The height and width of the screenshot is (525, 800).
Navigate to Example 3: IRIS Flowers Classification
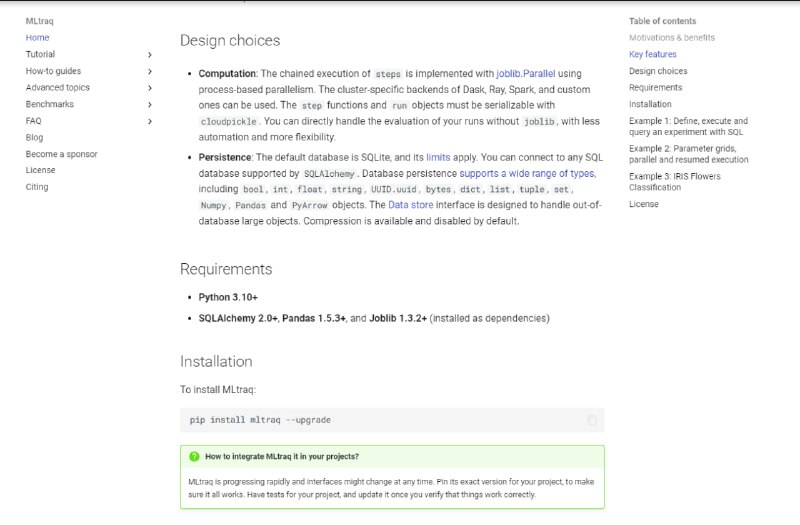tap(674, 182)
